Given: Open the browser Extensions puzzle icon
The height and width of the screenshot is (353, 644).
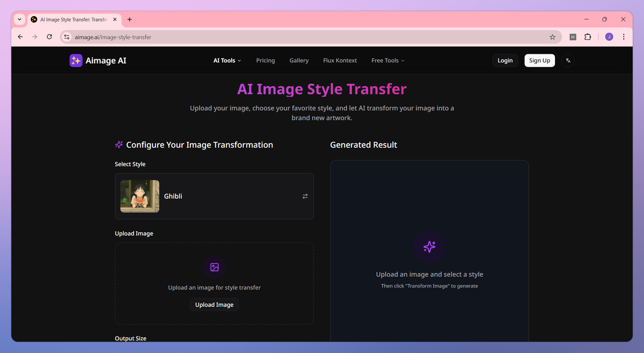Looking at the screenshot, I should (x=588, y=37).
